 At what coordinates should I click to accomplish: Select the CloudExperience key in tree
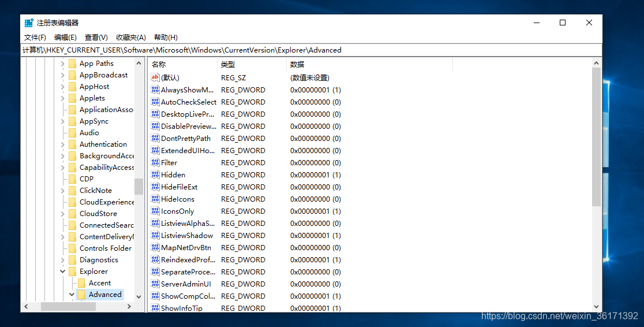point(107,202)
